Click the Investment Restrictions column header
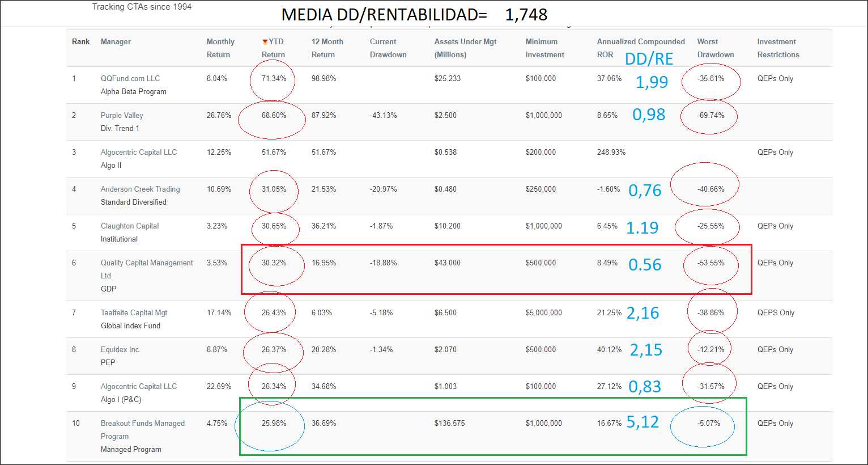Image resolution: width=868 pixels, height=465 pixels. [x=778, y=48]
